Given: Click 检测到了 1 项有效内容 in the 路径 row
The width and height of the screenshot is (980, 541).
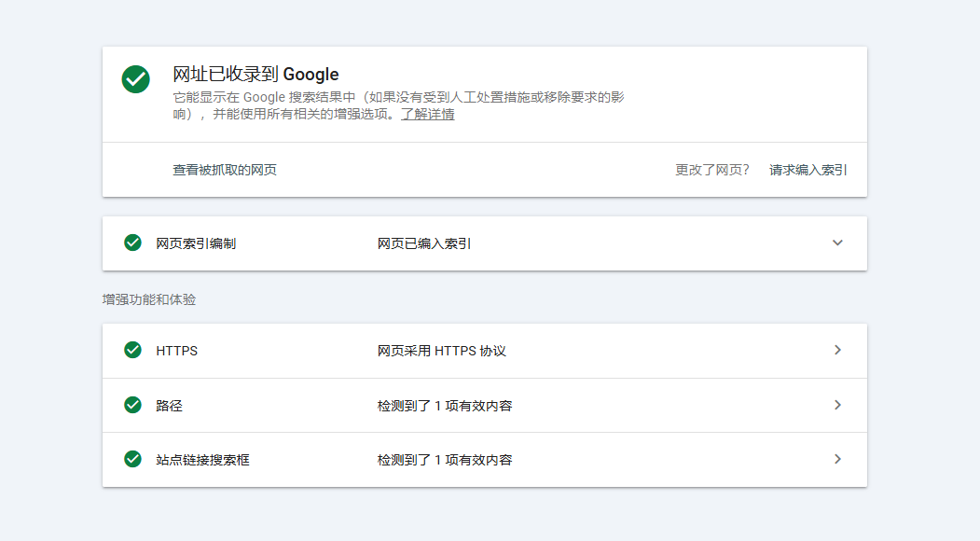Looking at the screenshot, I should click(x=445, y=406).
